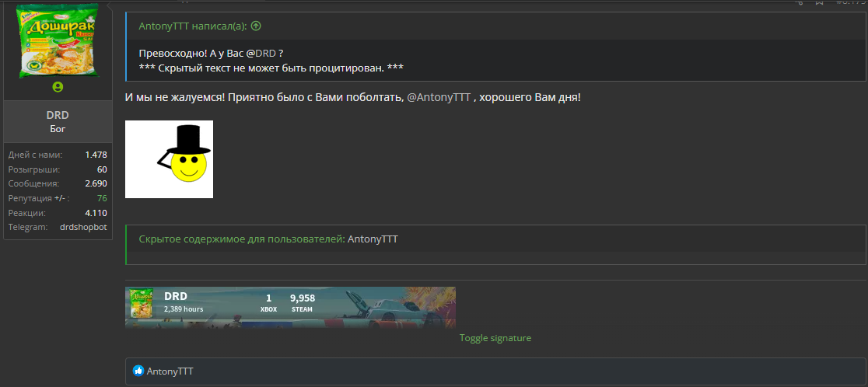Open DRD profile from sidebar username
This screenshot has width=868, height=387.
coord(58,115)
